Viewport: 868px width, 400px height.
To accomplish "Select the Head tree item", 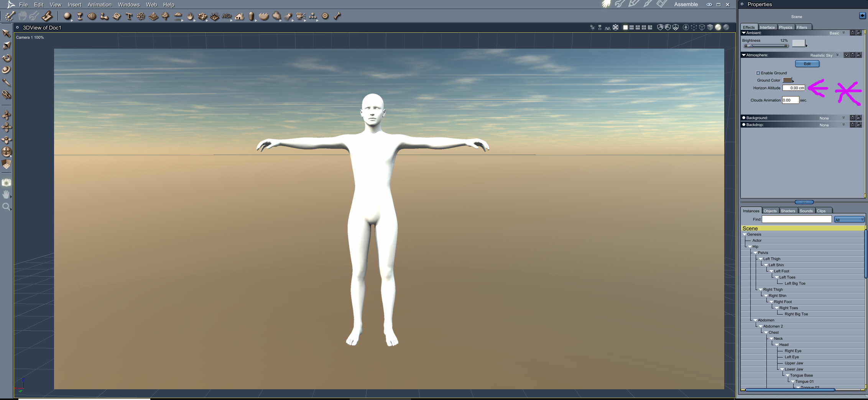I will 784,345.
